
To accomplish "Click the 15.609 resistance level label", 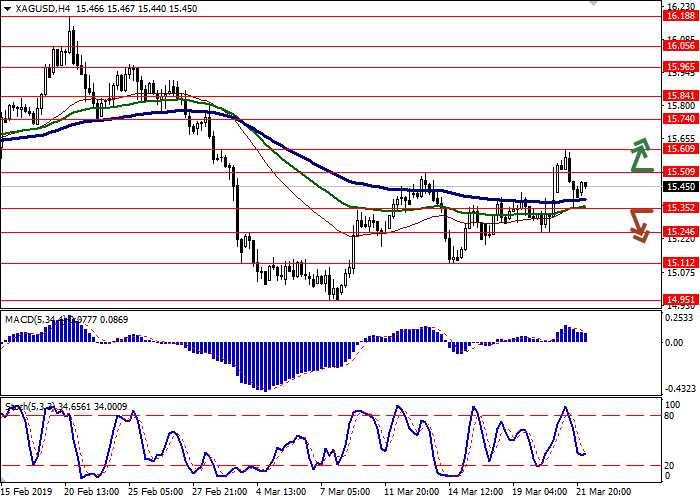I will pos(680,149).
